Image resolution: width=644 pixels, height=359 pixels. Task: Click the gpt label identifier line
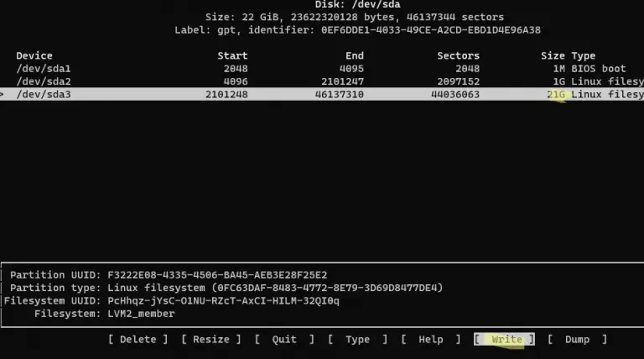click(x=357, y=30)
